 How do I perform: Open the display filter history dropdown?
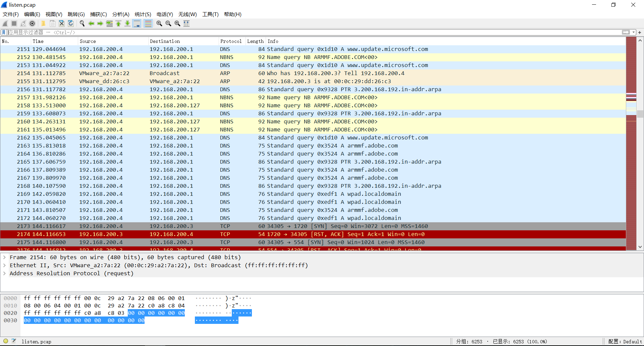(x=634, y=32)
